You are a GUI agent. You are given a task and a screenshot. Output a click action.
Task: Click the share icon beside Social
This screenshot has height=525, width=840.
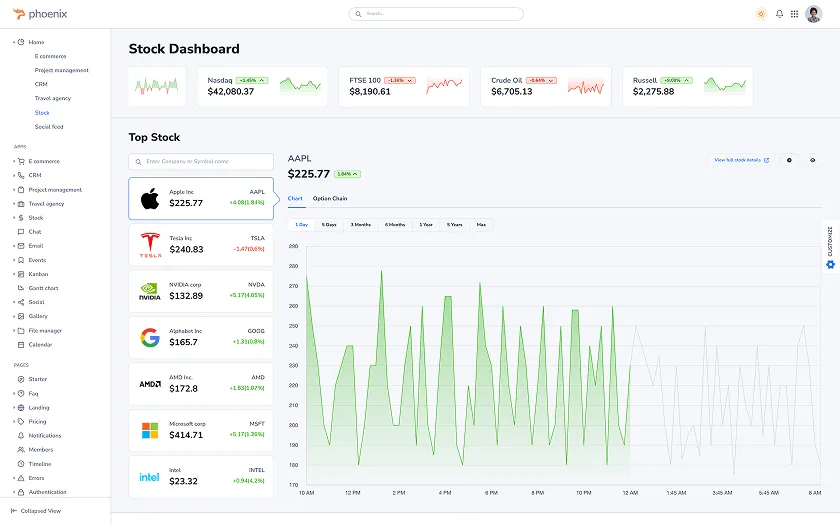(x=21, y=302)
